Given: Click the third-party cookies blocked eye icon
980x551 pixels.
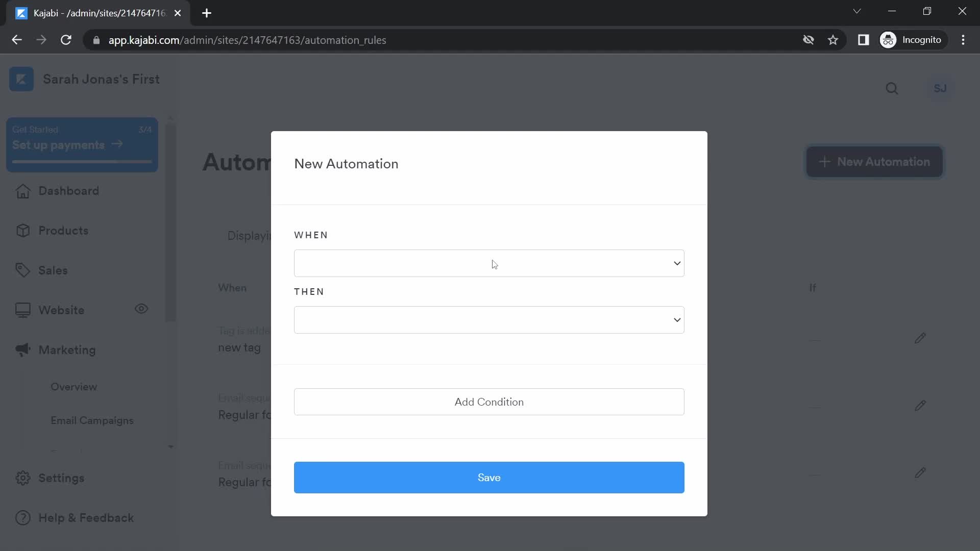Looking at the screenshot, I should (x=808, y=40).
